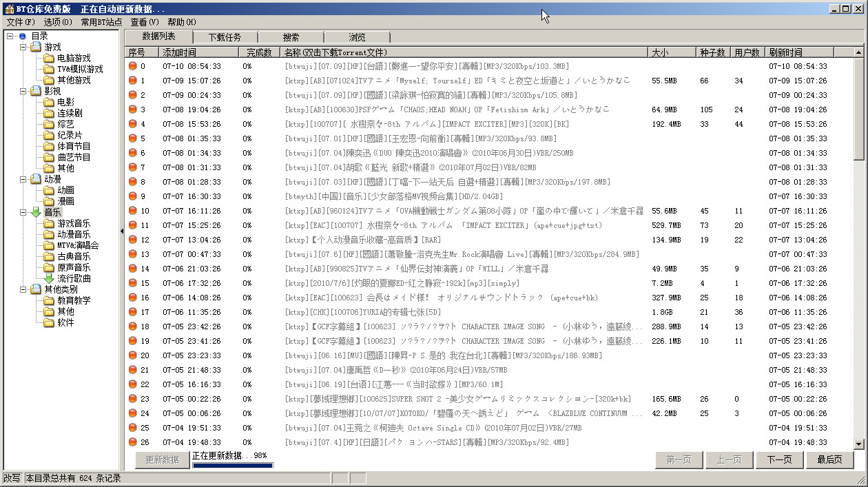This screenshot has width=868, height=487.
Task: Click the 软件 folder icon
Action: point(49,323)
